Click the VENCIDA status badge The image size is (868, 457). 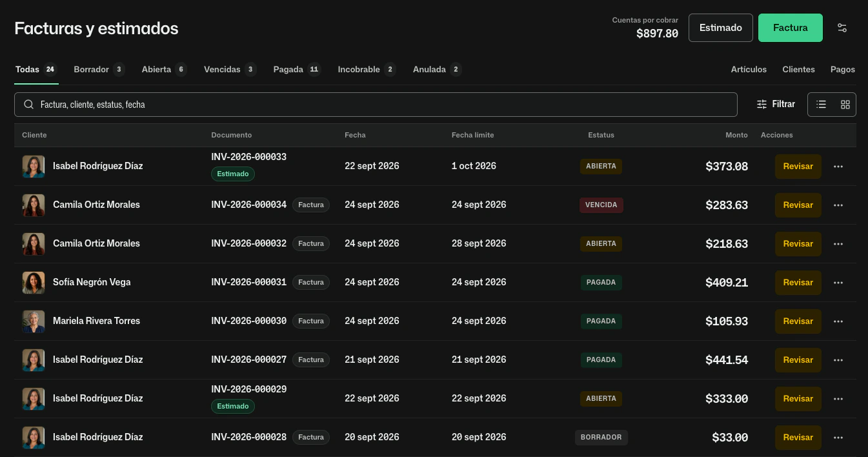601,205
